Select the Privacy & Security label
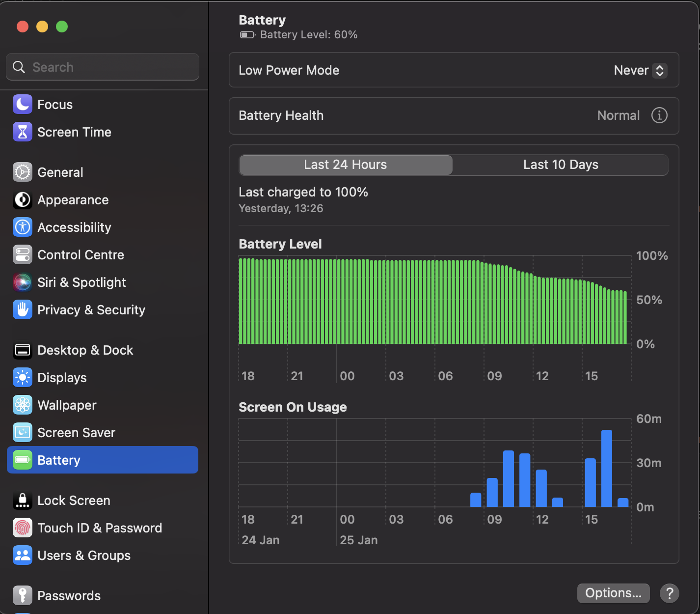 (x=92, y=310)
